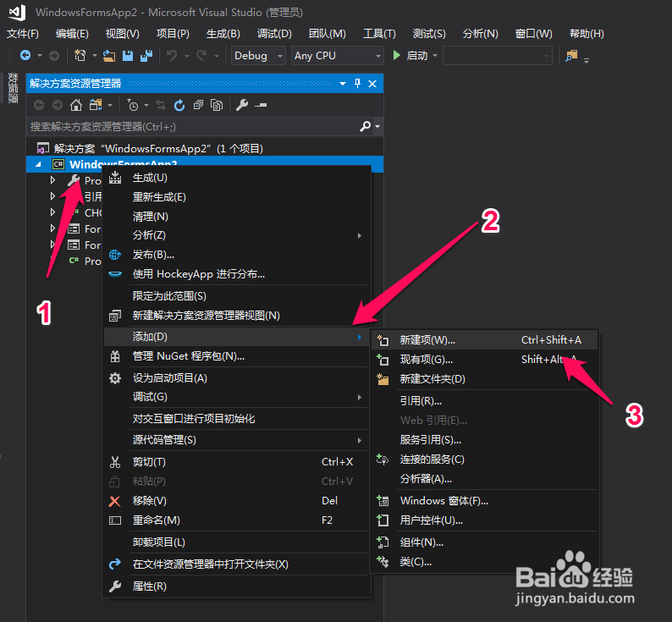Screen dimensions: 672x622
Task: Select Remove (移除) in context menu
Action: (237, 501)
